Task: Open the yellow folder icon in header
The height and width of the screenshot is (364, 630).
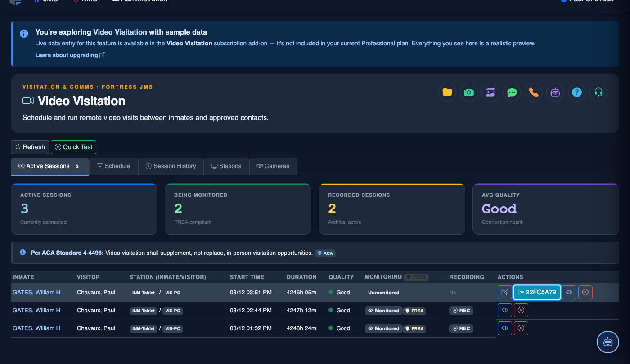Action: (447, 93)
